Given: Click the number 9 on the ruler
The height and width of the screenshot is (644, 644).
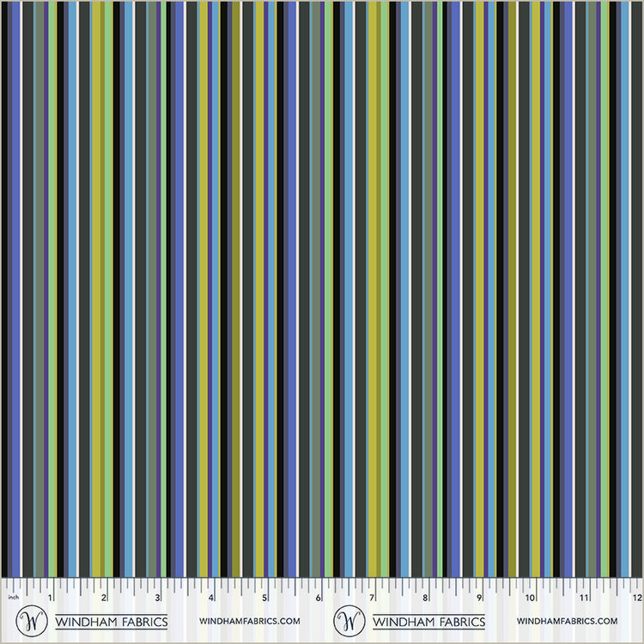Looking at the screenshot, I should 479,596.
